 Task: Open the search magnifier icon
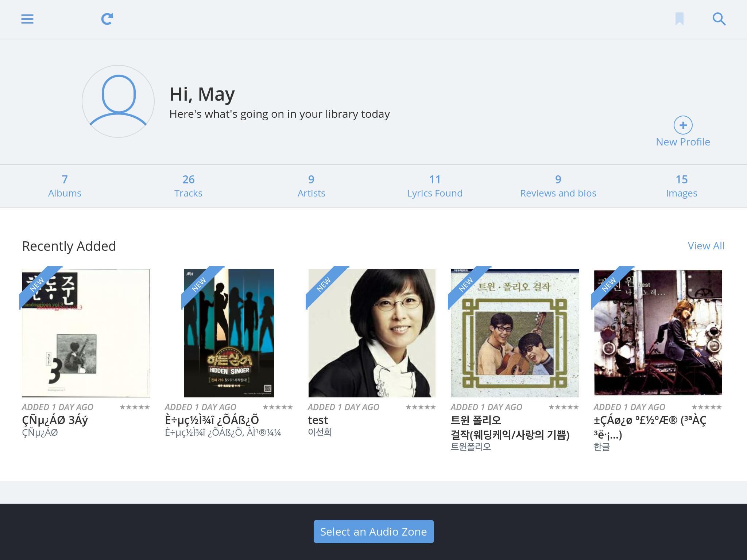719,19
